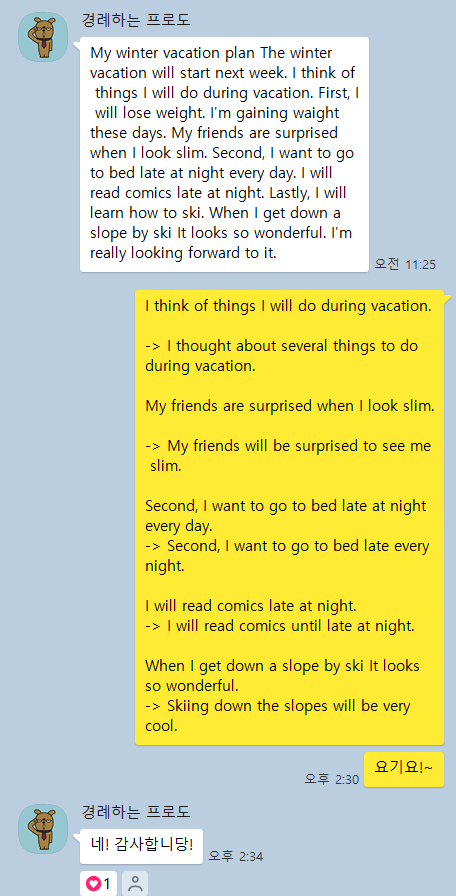456x896 pixels.
Task: Open profile avatar above the winter vacation message
Action: coord(43,37)
